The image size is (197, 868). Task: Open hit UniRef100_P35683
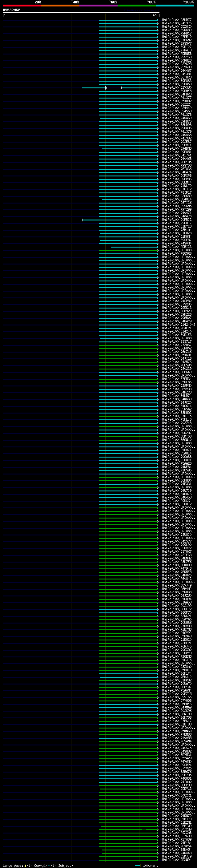click(x=176, y=67)
